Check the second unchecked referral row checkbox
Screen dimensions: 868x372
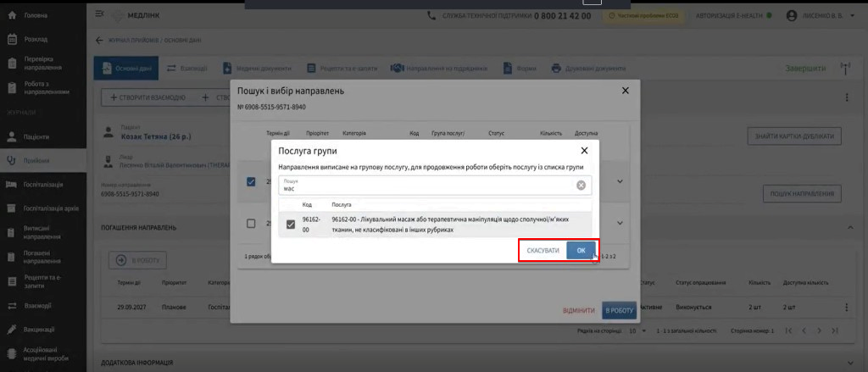click(x=251, y=223)
